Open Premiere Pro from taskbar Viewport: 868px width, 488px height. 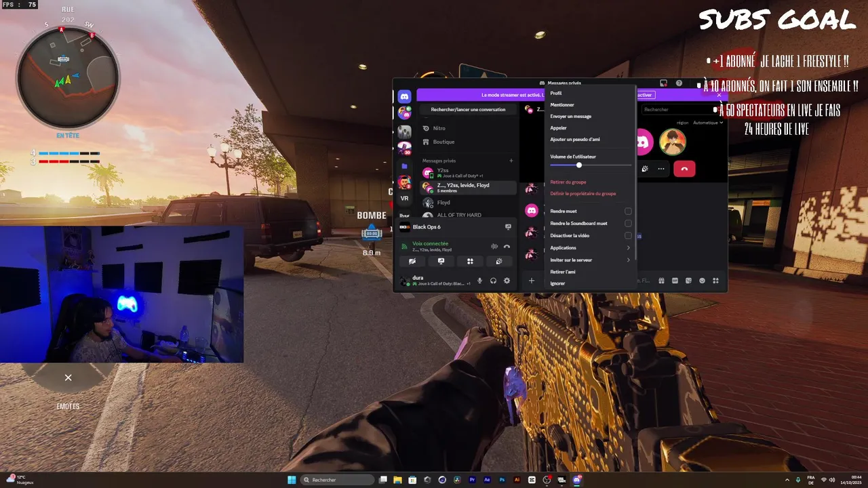point(473,480)
